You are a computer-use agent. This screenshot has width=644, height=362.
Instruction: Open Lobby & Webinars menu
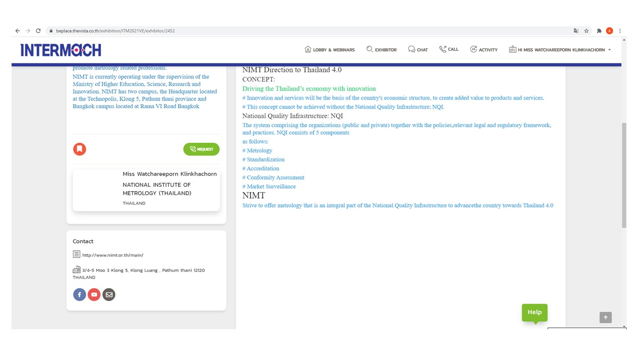point(330,50)
